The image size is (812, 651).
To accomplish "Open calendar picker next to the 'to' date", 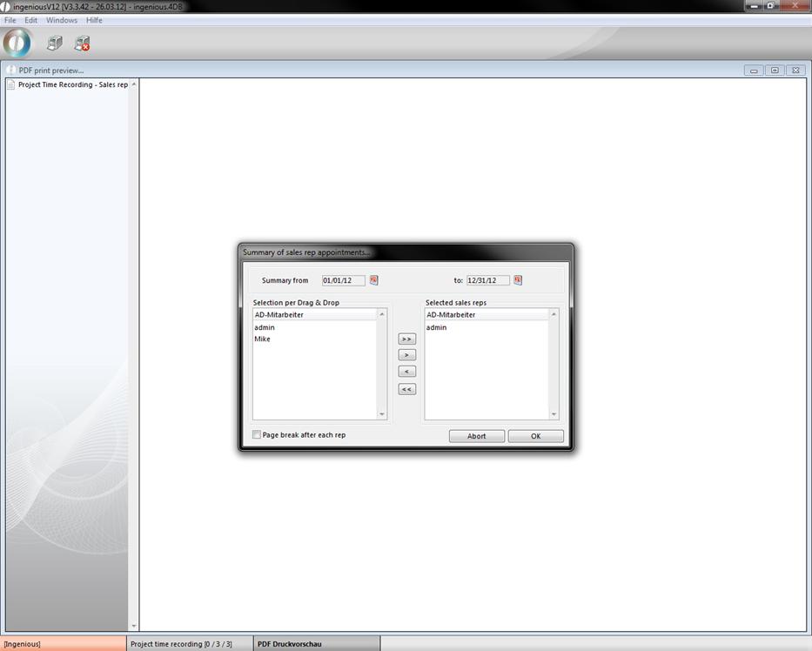I will (x=518, y=280).
